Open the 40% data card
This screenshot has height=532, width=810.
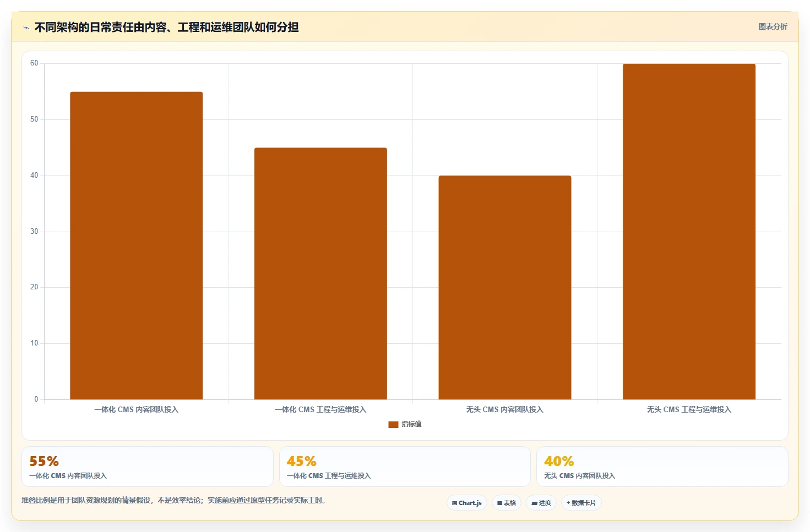[662, 467]
